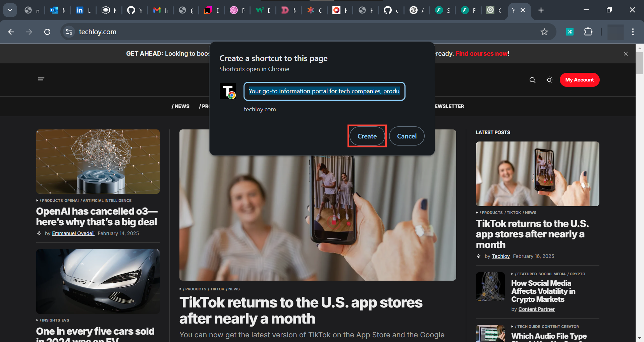The width and height of the screenshot is (644, 342).
Task: Open the tab search dropdown arrow
Action: [x=10, y=10]
